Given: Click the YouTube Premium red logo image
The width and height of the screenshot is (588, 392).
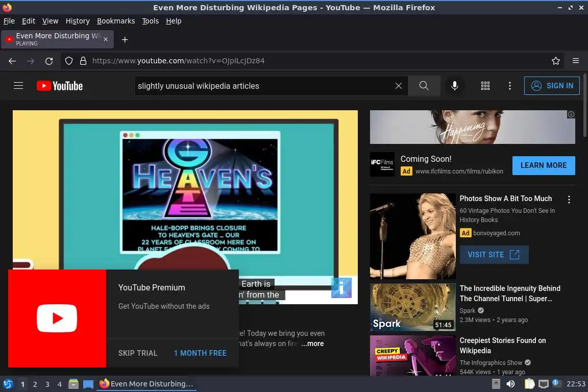Looking at the screenshot, I should point(57,318).
